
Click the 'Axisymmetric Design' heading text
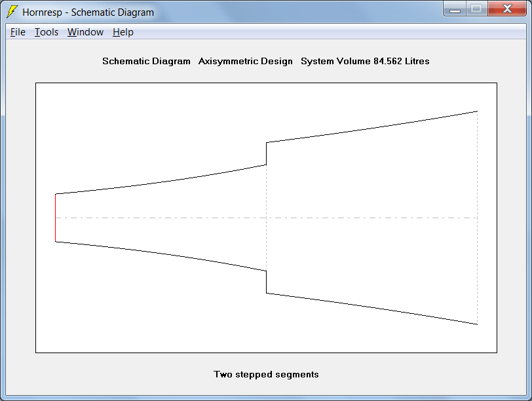(x=245, y=61)
